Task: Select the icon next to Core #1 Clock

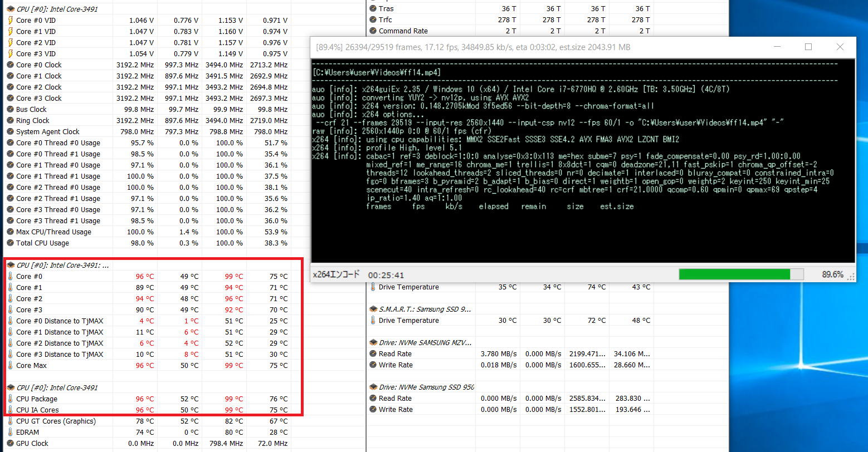Action: pos(10,76)
